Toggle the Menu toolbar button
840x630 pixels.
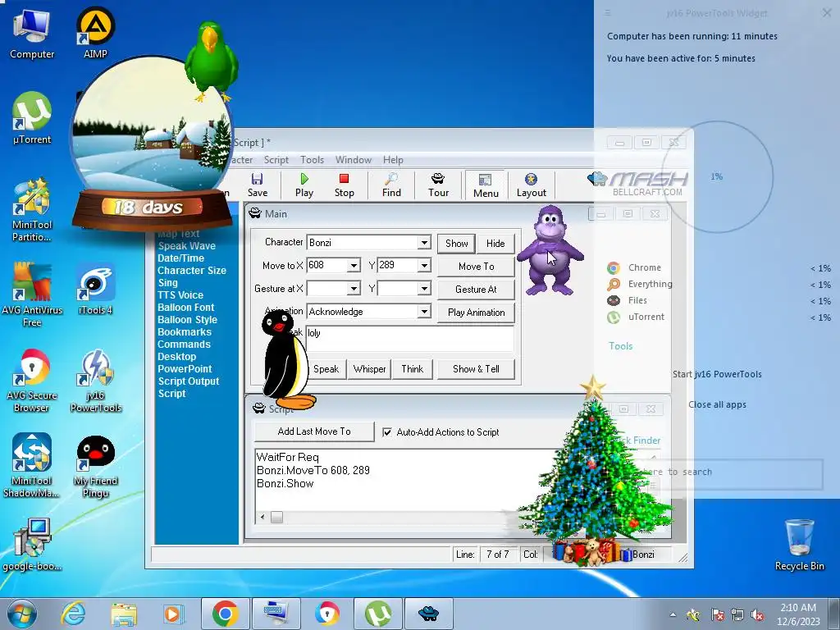pos(486,185)
